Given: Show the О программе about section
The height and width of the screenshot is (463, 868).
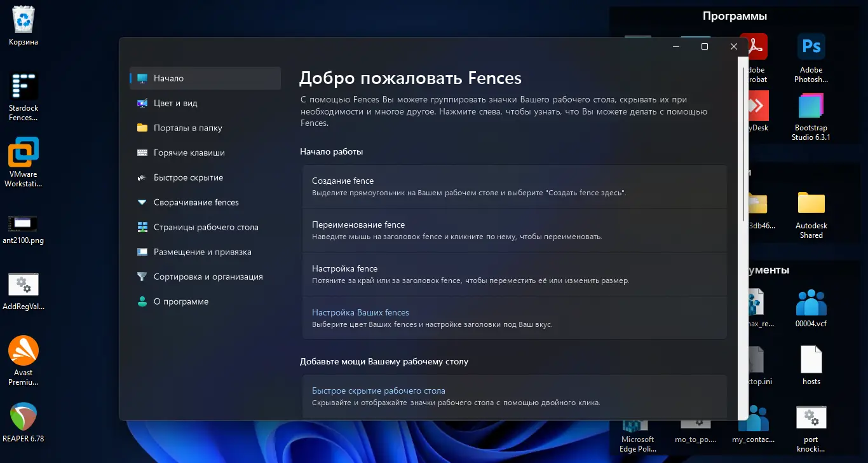Looking at the screenshot, I should [205, 301].
